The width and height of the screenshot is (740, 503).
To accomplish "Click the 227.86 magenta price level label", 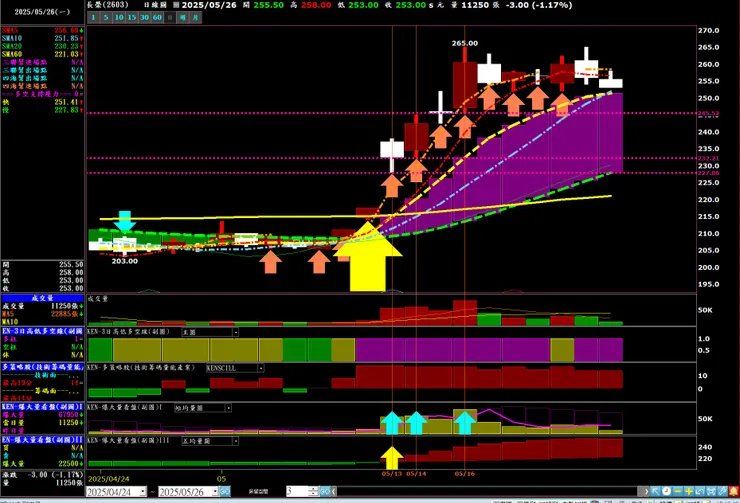I will (x=708, y=173).
